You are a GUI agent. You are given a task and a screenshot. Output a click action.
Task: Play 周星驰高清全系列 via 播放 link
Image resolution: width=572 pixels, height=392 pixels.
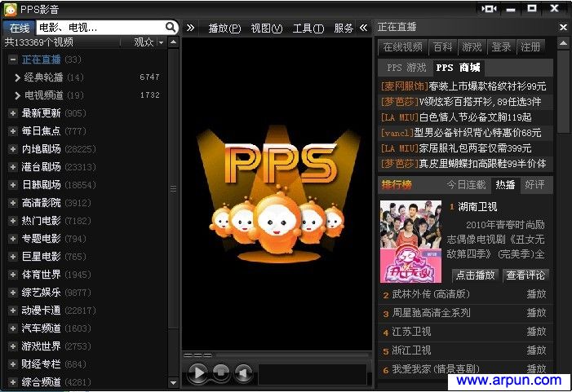536,313
